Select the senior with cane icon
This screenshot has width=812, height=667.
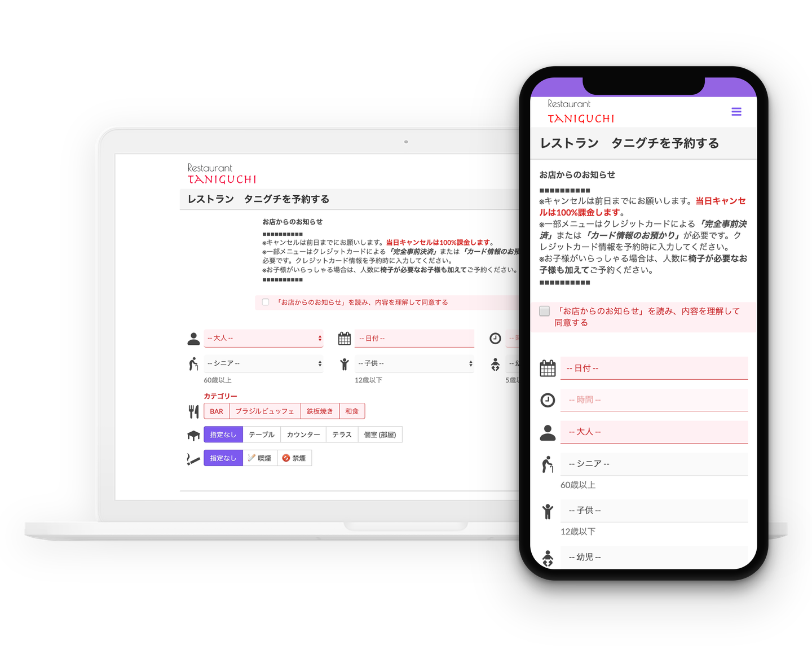[193, 363]
